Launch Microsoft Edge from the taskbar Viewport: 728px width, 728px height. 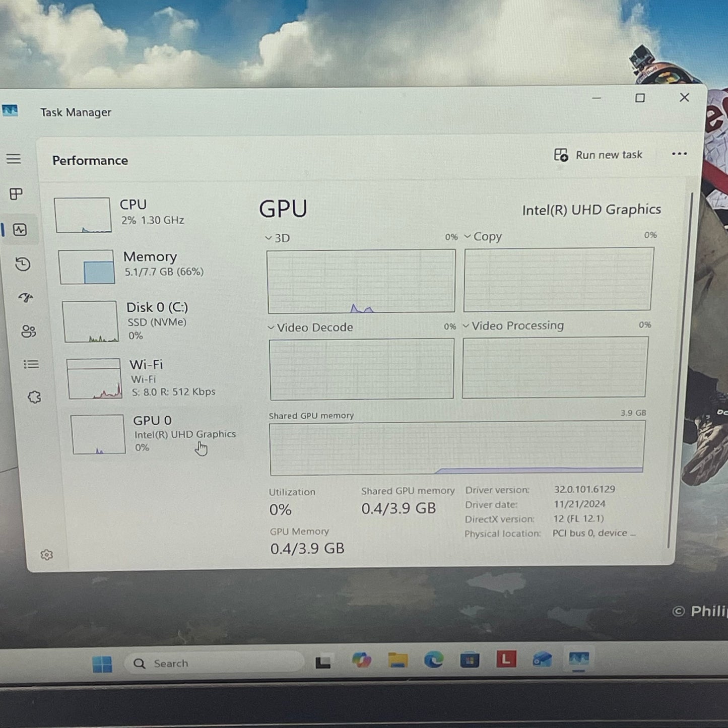(x=434, y=659)
